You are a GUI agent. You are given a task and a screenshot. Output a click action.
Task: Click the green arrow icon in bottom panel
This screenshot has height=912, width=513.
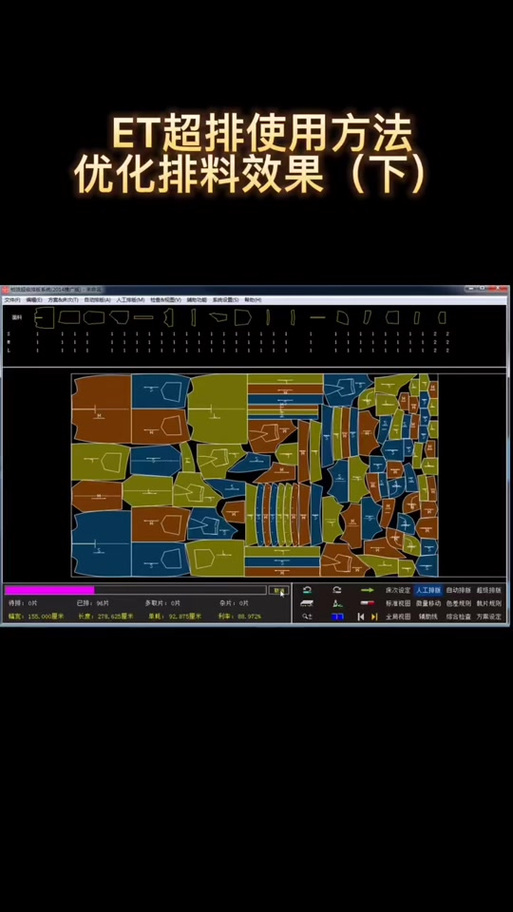click(x=367, y=590)
